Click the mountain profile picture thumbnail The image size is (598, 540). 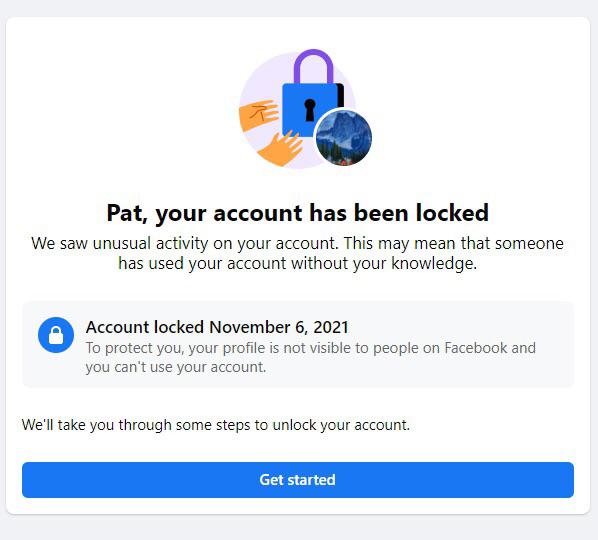click(x=344, y=137)
